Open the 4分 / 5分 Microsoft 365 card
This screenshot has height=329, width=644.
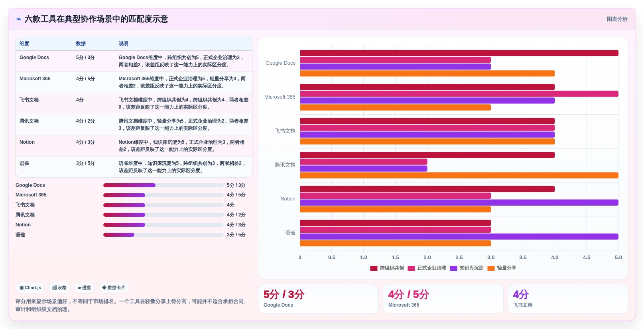point(443,299)
